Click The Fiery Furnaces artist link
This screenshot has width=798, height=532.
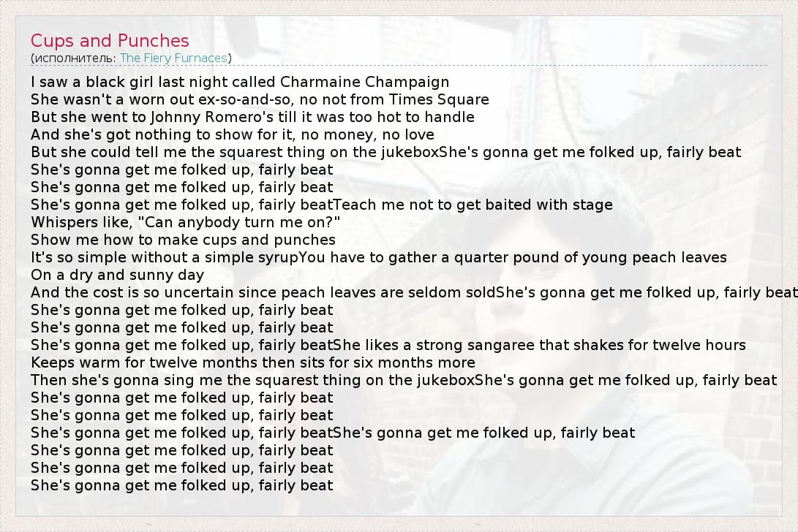click(x=173, y=58)
